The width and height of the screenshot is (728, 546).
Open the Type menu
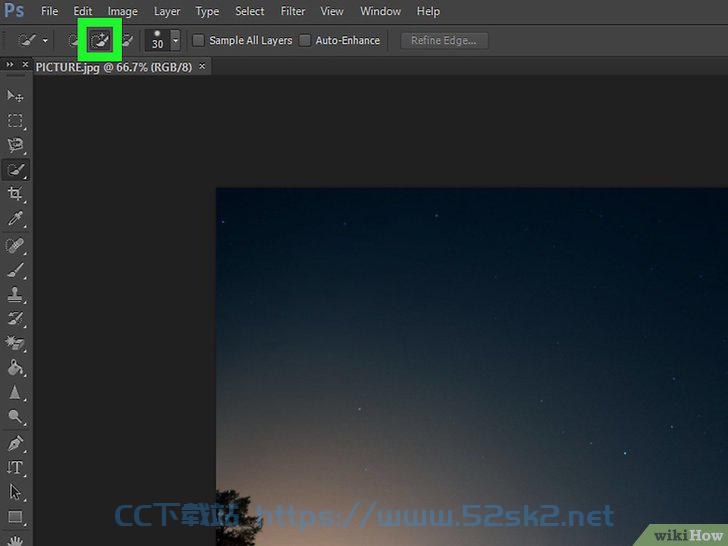(207, 11)
